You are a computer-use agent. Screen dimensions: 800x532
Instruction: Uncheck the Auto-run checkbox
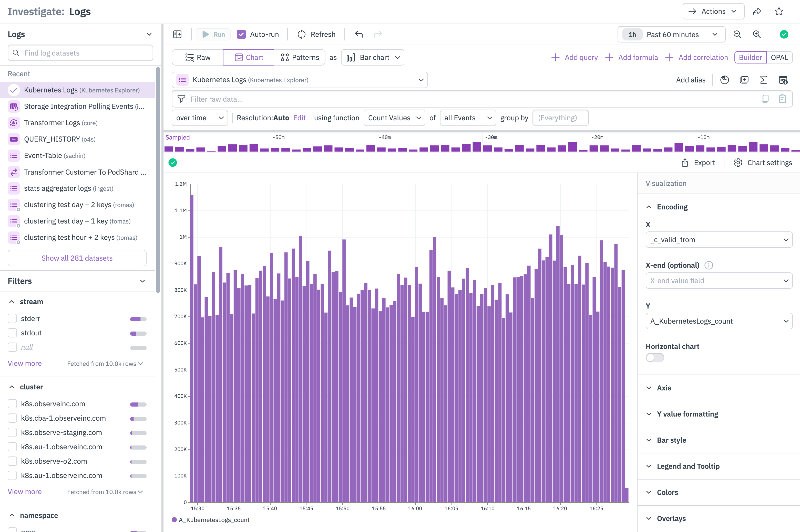pyautogui.click(x=241, y=34)
